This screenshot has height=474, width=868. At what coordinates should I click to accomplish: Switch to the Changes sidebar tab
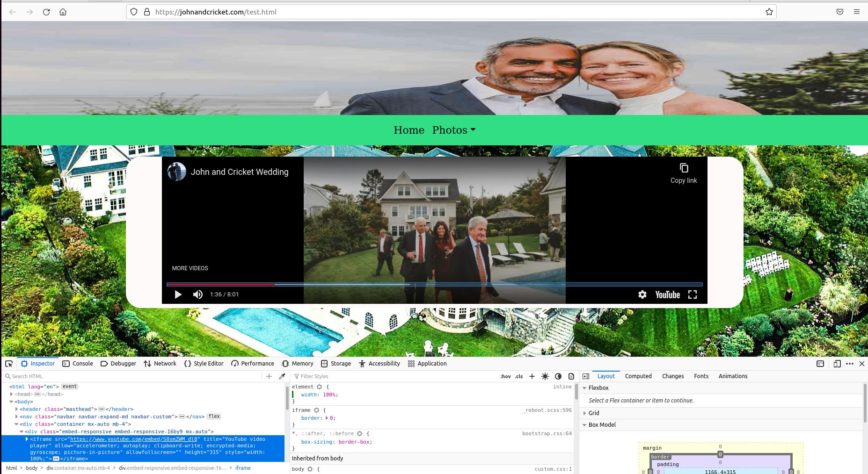tap(673, 376)
